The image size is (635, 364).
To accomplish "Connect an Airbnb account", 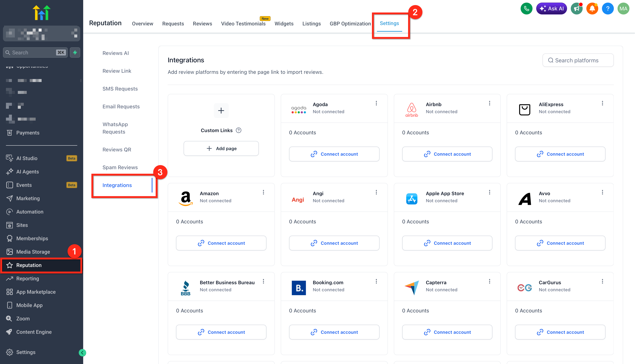I will [x=447, y=154].
